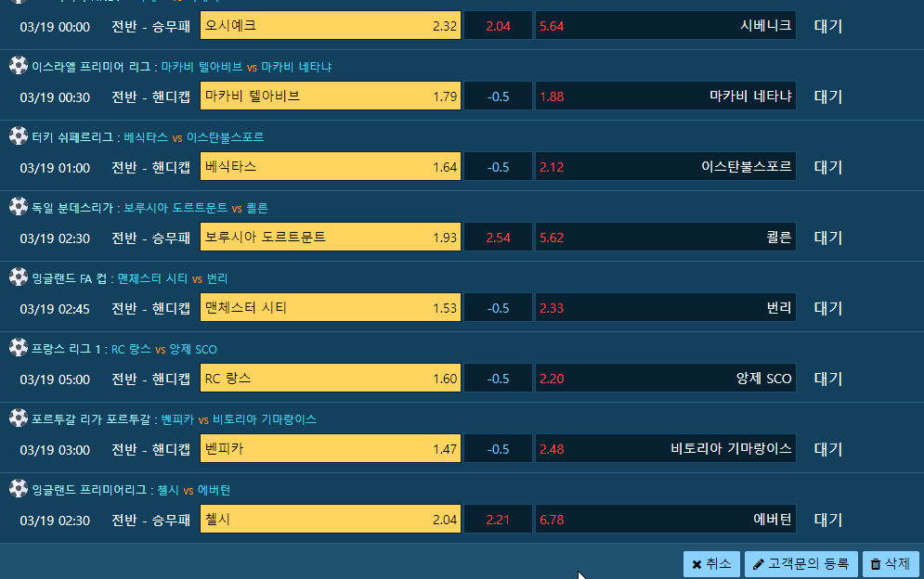924x579 pixels.
Task: Click soccer ball icon for England FA Cup
Action: (19, 277)
